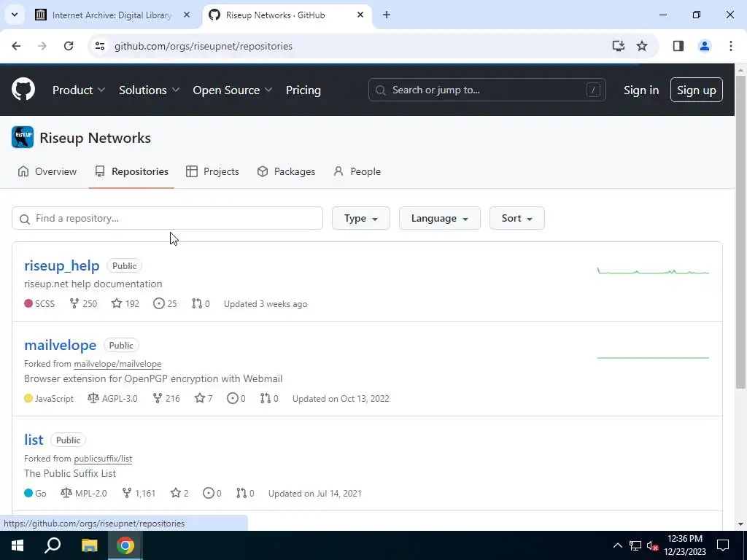Screen dimensions: 747x560
Task: Open the GitHub logo home link
Action: [x=23, y=90]
